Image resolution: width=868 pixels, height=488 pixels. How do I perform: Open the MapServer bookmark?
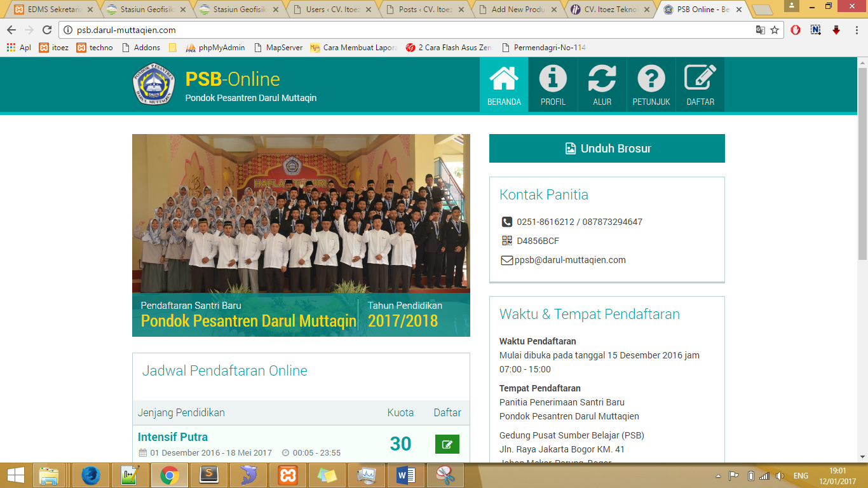[278, 47]
